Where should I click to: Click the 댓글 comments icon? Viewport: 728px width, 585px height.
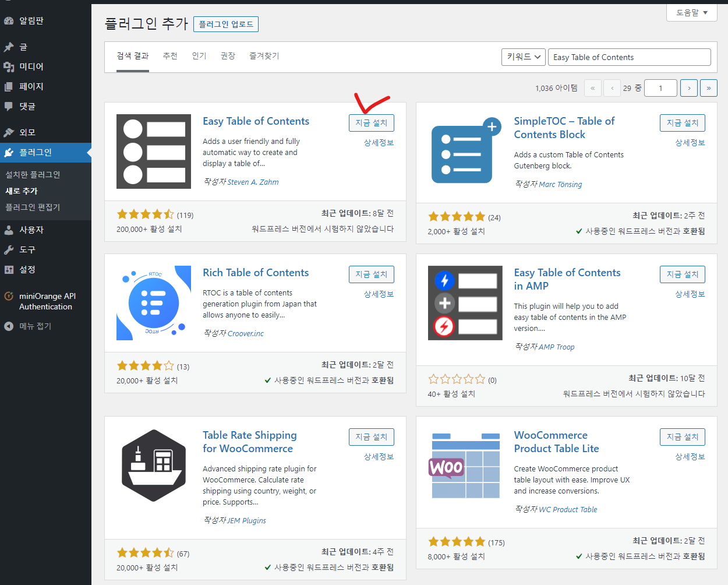pyautogui.click(x=9, y=107)
